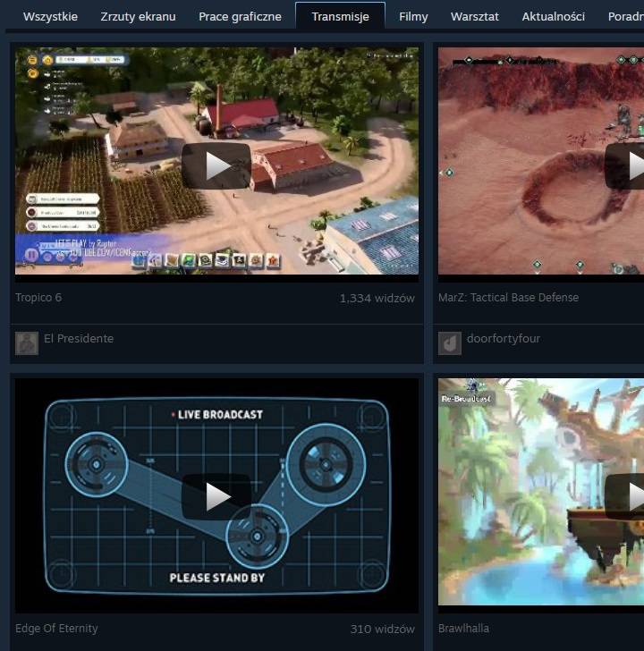This screenshot has width=644, height=651.
Task: Go to the Filmy tab
Action: 413,16
